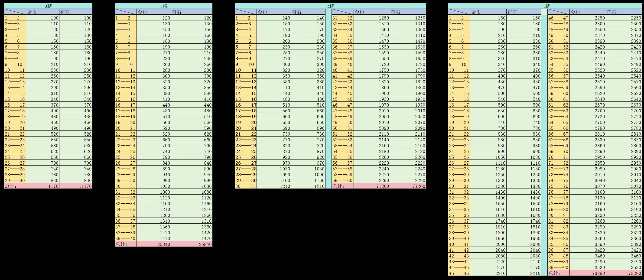This screenshot has width=644, height=280.
Task: Select level 29——30 row label in 0精 table
Action: 15,180
